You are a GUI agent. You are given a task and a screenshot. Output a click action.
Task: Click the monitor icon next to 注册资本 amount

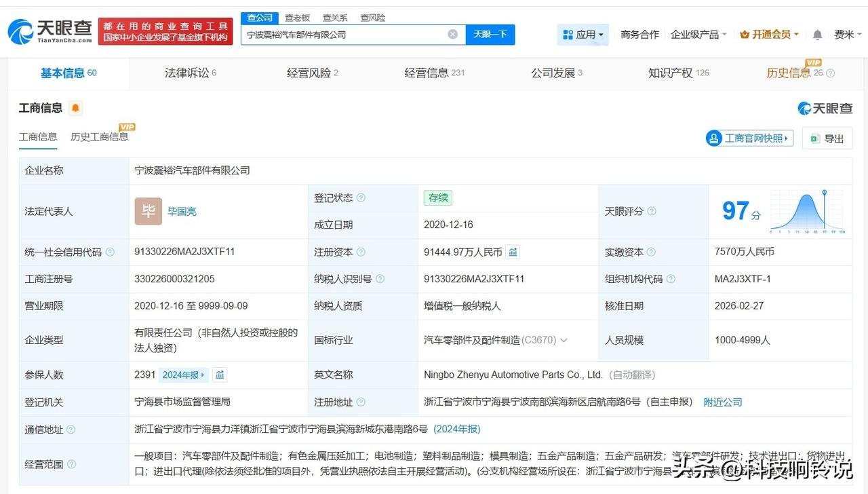pos(513,252)
